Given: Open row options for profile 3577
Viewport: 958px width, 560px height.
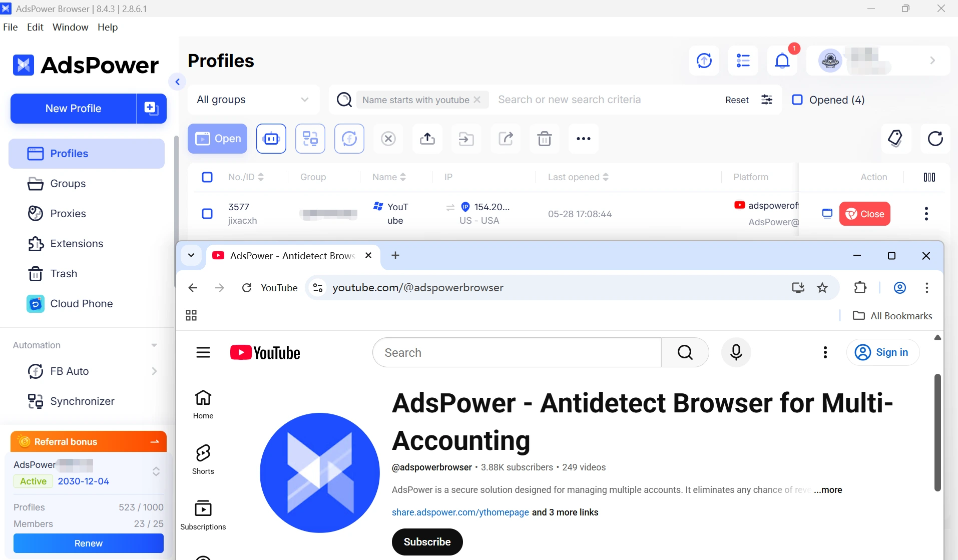Looking at the screenshot, I should pos(926,214).
